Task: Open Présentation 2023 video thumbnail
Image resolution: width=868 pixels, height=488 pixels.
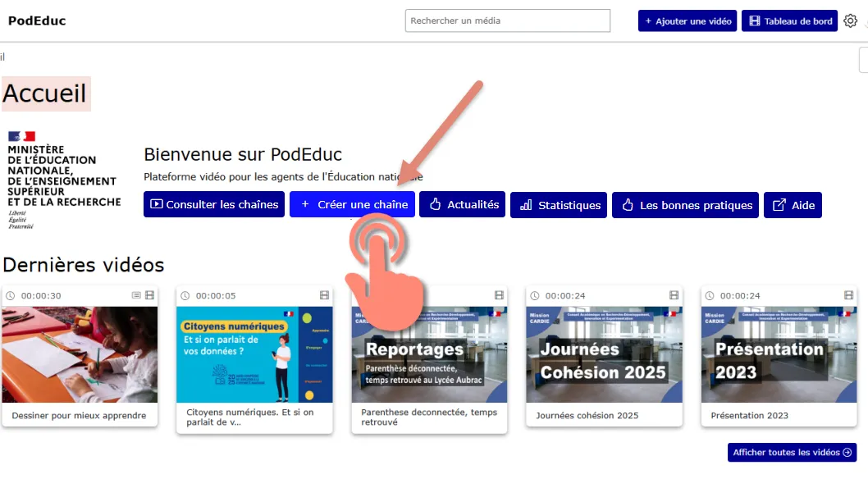Action: click(779, 354)
